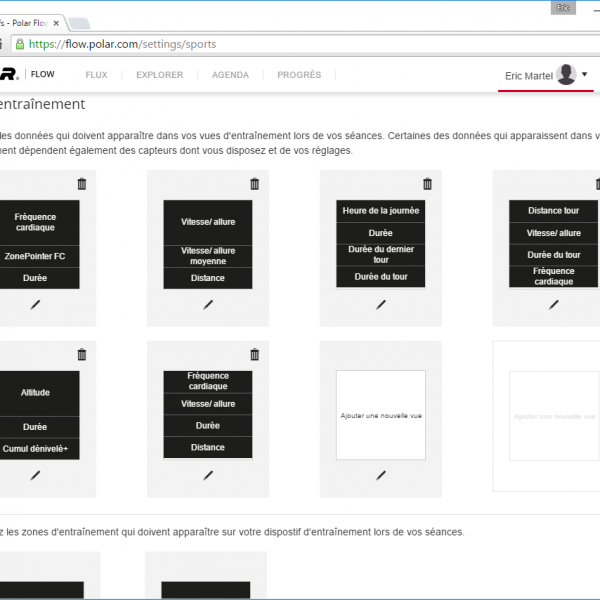Delete the Altitude training view
Viewport: 600px width, 600px height.
pyautogui.click(x=82, y=354)
